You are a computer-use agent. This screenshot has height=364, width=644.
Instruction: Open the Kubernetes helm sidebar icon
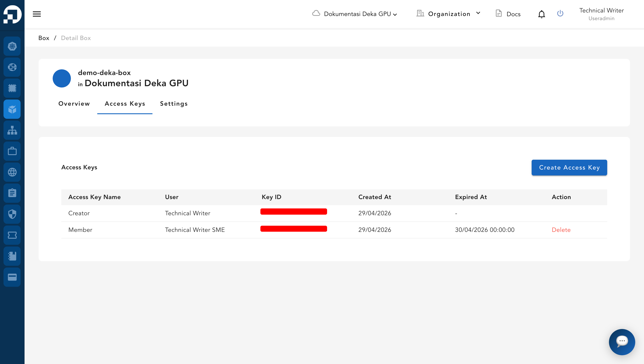pyautogui.click(x=12, y=46)
